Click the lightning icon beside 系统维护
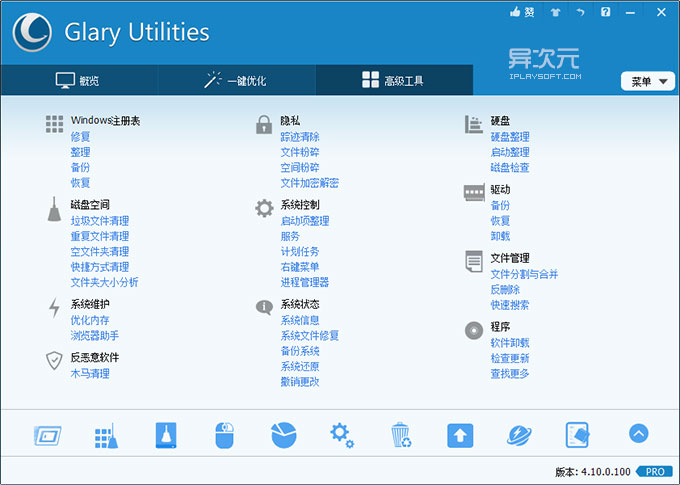 54,308
